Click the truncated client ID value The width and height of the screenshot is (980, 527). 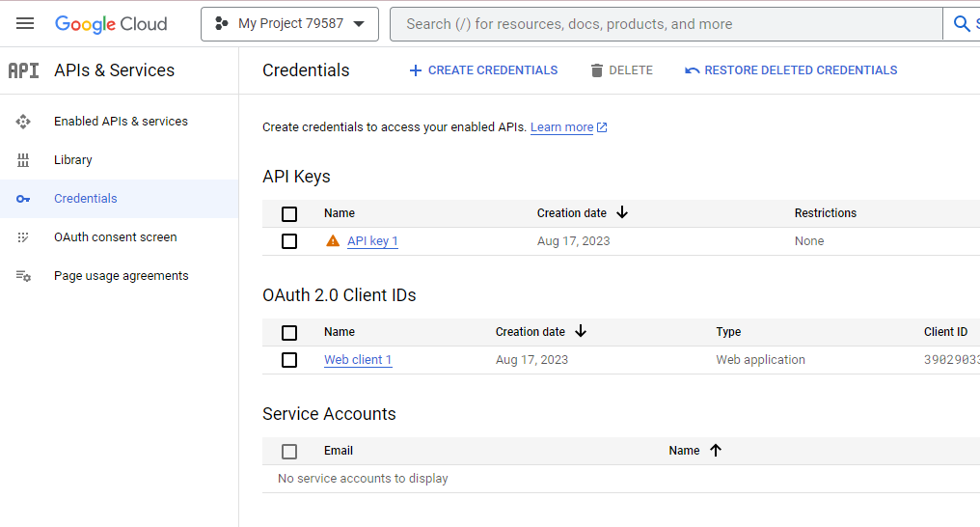(952, 360)
